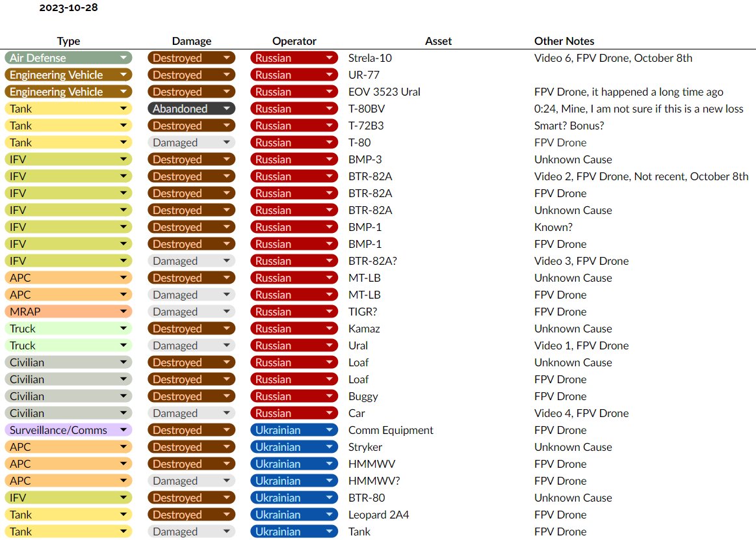Screen dimensions: 756x540
Task: Select the Strela-10 asset cell
Action: (370, 58)
